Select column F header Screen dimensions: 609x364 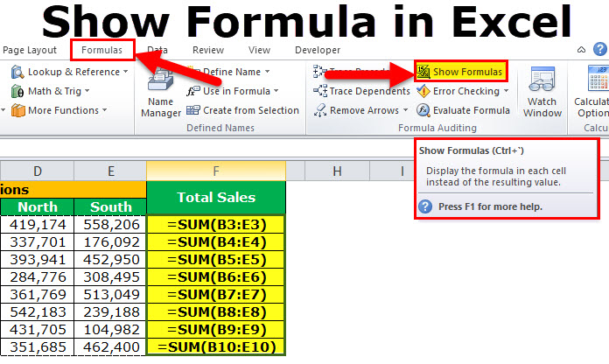coord(216,171)
